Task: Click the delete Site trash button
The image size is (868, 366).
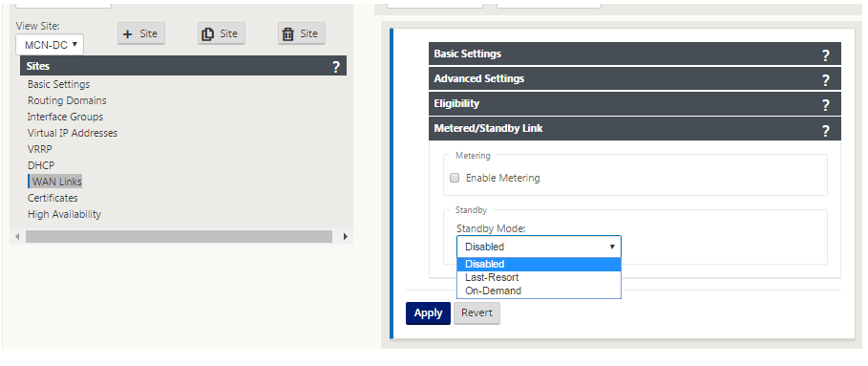Action: pos(302,33)
